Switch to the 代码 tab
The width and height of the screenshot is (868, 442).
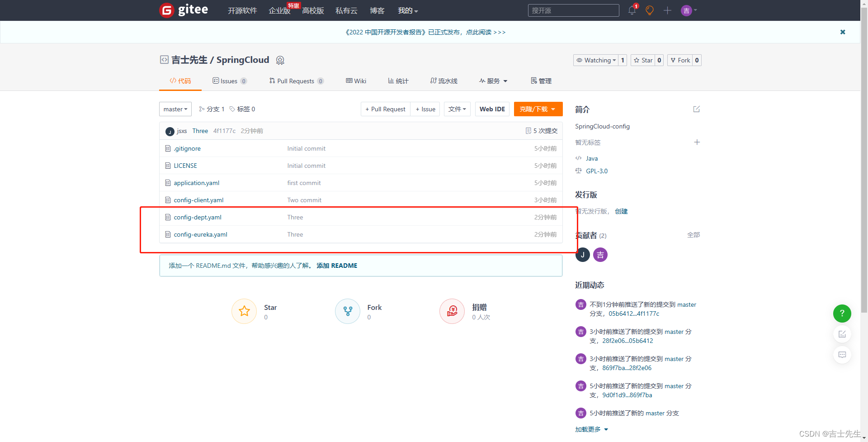(180, 81)
